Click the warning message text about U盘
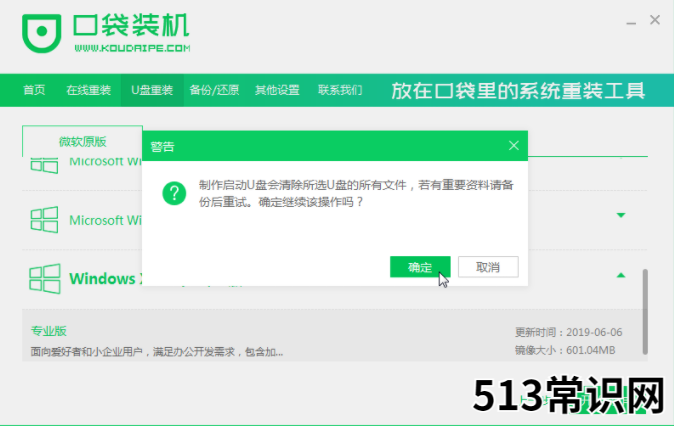 [x=356, y=193]
